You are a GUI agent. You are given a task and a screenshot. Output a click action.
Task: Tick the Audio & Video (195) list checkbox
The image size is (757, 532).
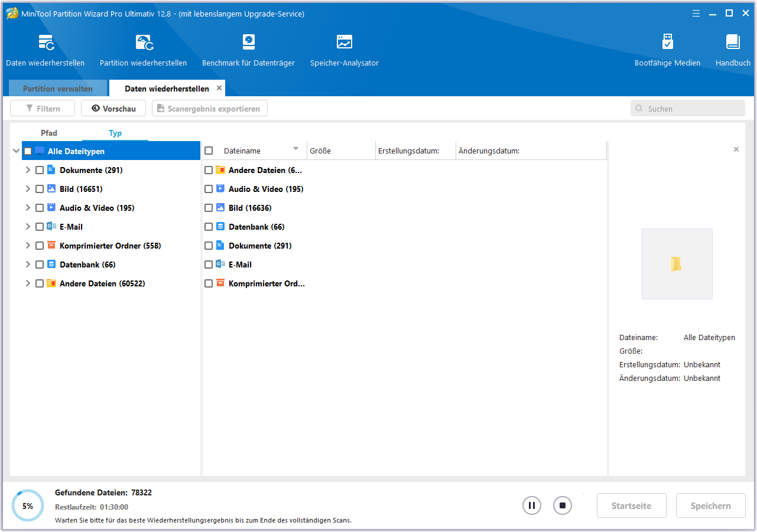pos(209,189)
